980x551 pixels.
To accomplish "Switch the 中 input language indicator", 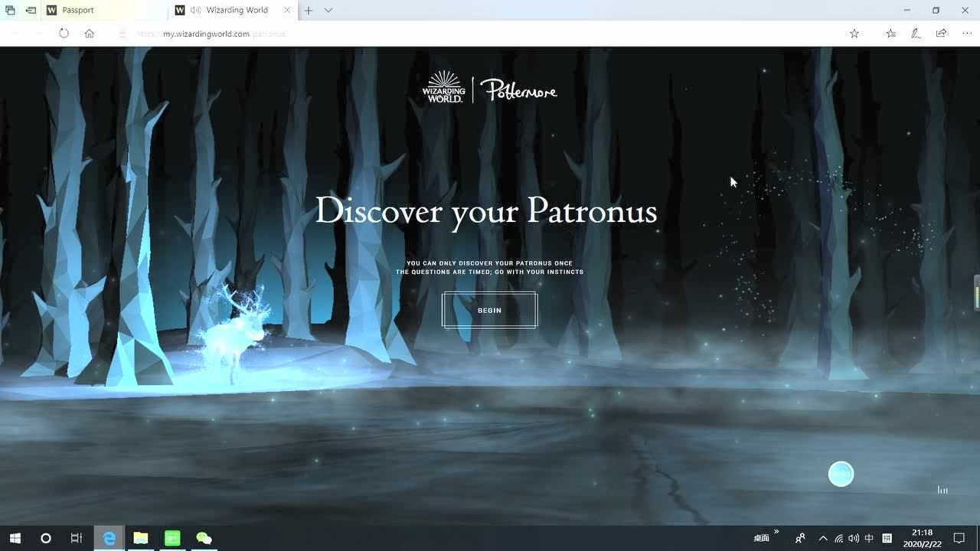I will point(869,538).
